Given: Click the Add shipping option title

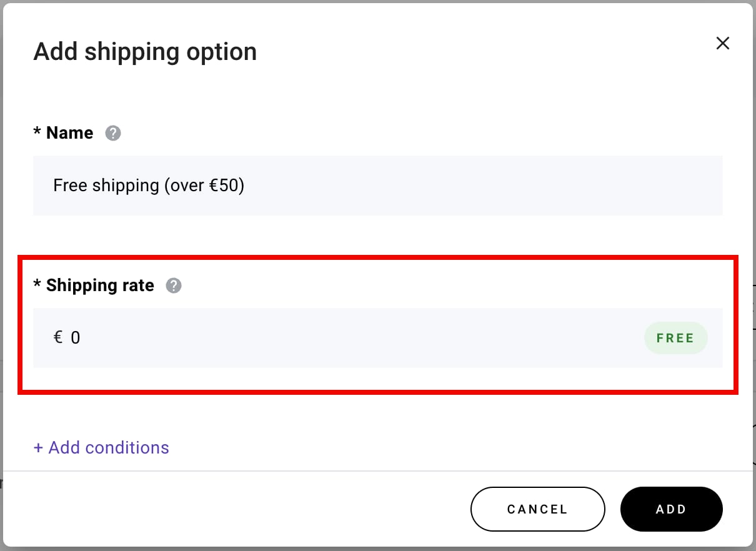Looking at the screenshot, I should coord(145,51).
